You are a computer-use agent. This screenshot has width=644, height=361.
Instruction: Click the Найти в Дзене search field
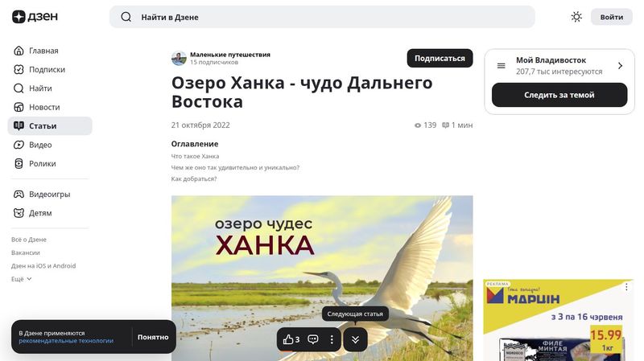[x=322, y=17]
